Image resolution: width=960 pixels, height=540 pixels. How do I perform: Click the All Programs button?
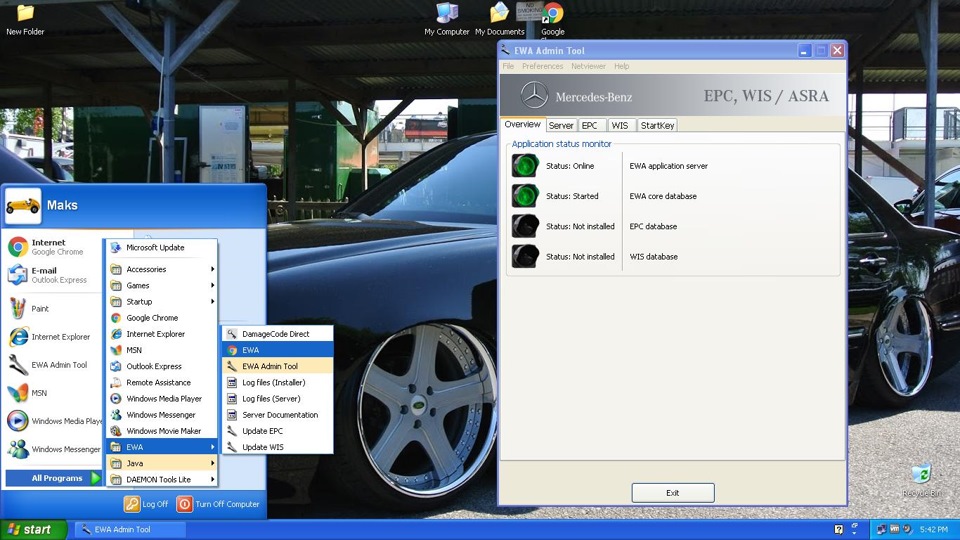point(53,478)
